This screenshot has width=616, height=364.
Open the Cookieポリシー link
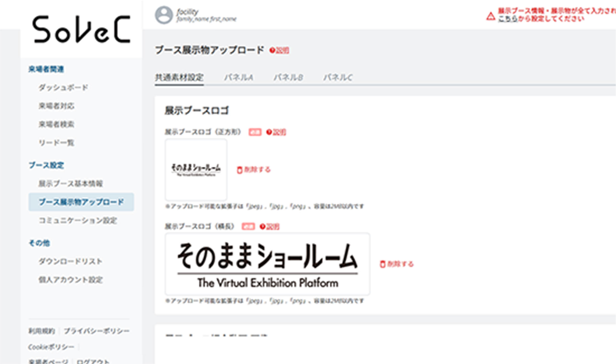coord(51,347)
